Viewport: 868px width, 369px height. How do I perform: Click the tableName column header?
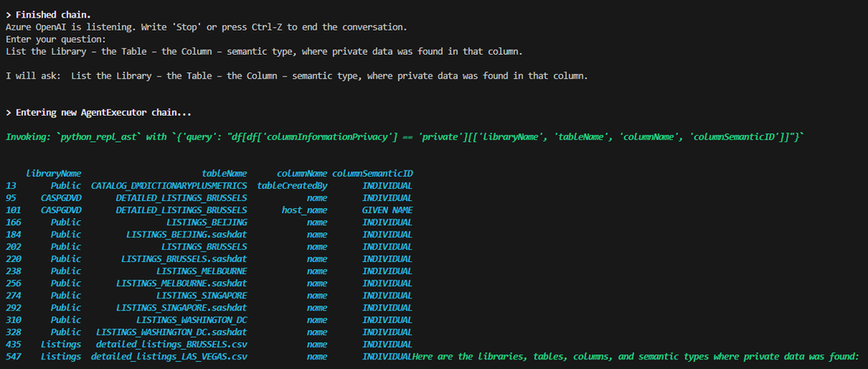[x=224, y=174]
